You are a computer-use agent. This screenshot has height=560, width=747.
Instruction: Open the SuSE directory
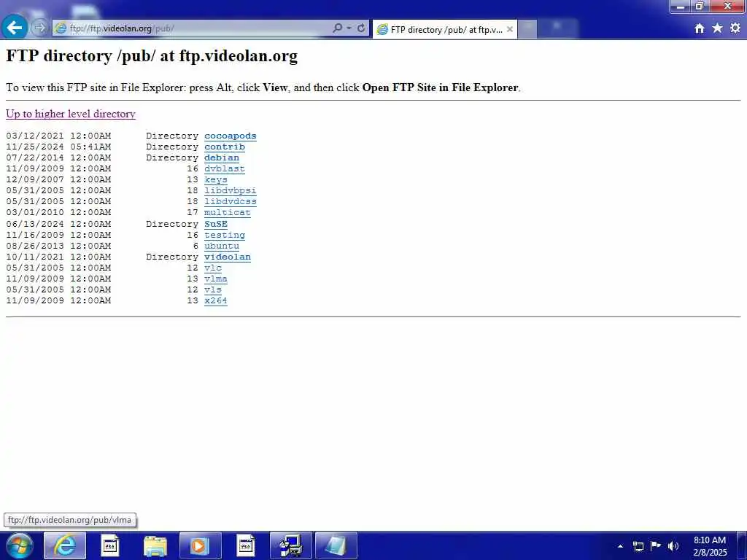(x=216, y=224)
